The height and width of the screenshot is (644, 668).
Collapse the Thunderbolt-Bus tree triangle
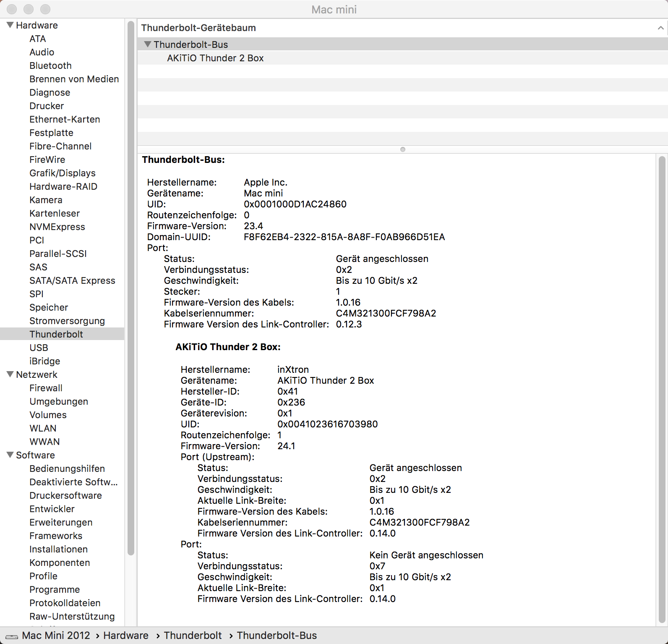[x=147, y=44]
